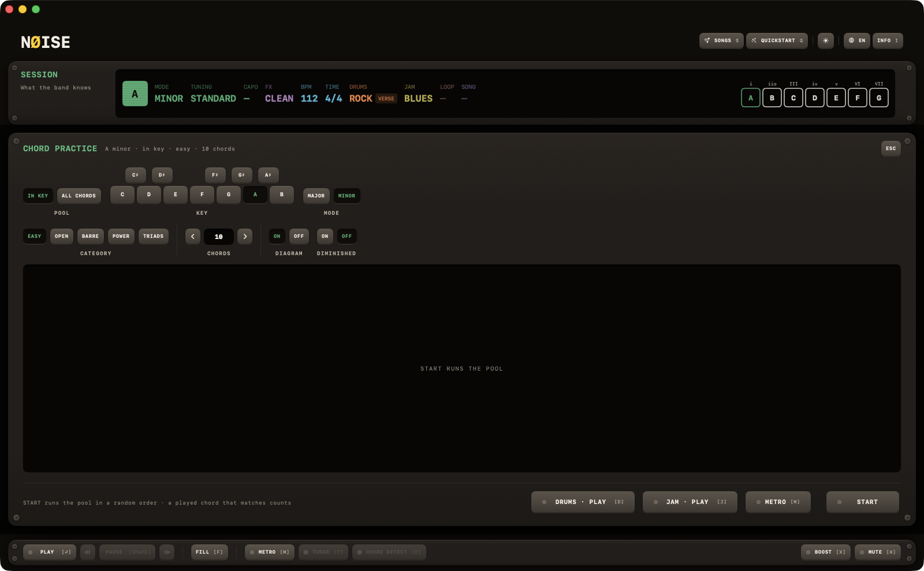Choose the EASY chord category
924x571 pixels.
pos(35,236)
